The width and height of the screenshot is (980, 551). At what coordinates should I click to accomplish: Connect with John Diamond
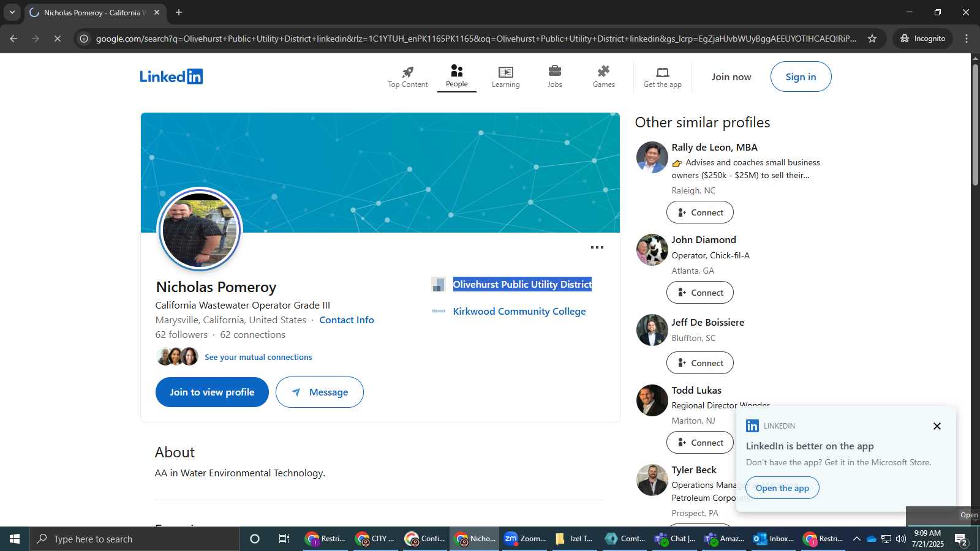tap(700, 293)
